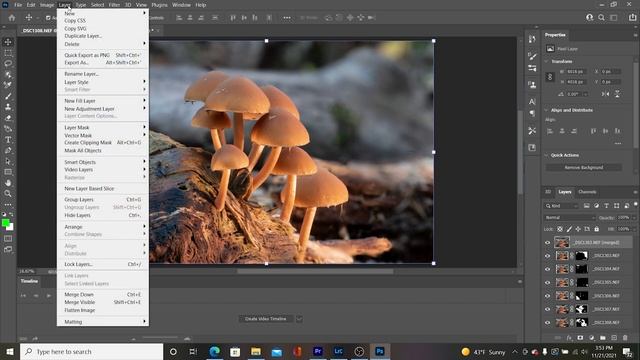Click flip horizontal icon in Properties
Viewport: 640px width, 360px height.
605,94
